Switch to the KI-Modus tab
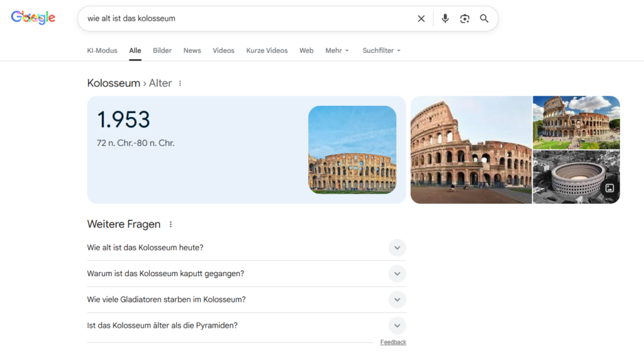This screenshot has height=356, width=644. (102, 50)
